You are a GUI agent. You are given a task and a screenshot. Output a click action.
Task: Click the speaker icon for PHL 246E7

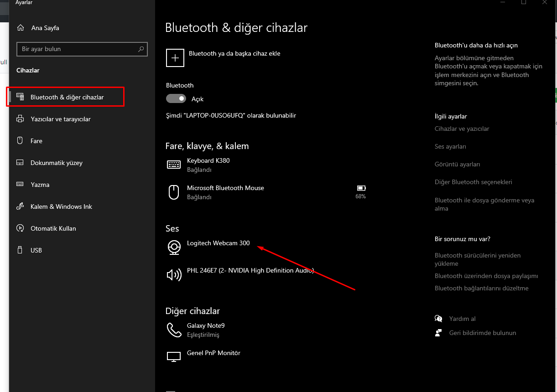(174, 275)
